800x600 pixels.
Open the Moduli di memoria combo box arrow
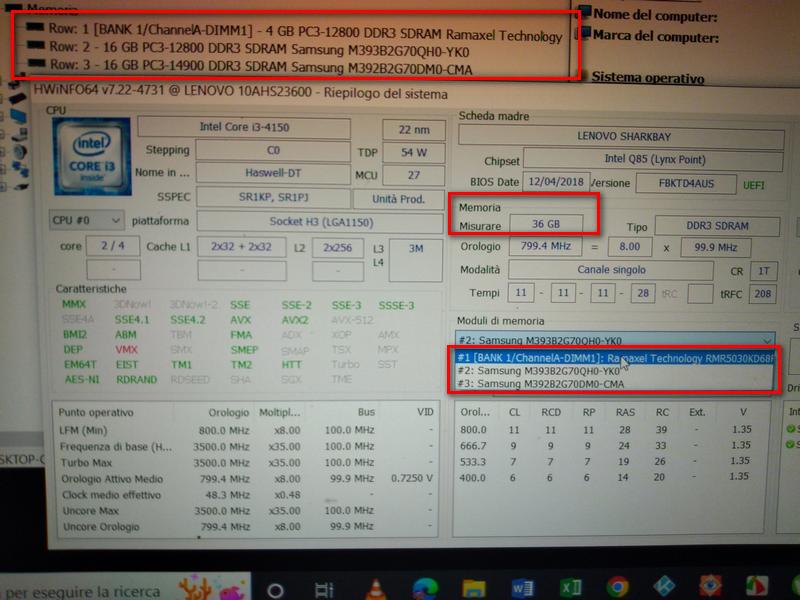[767, 340]
